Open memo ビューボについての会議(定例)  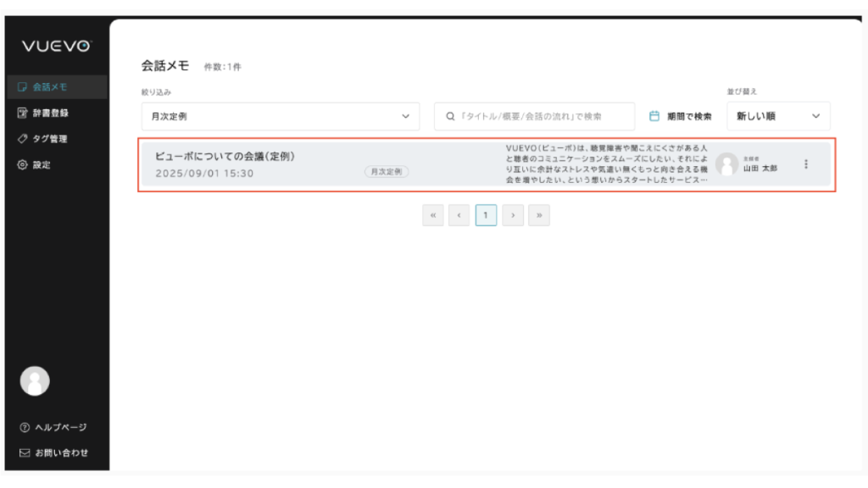tap(225, 156)
